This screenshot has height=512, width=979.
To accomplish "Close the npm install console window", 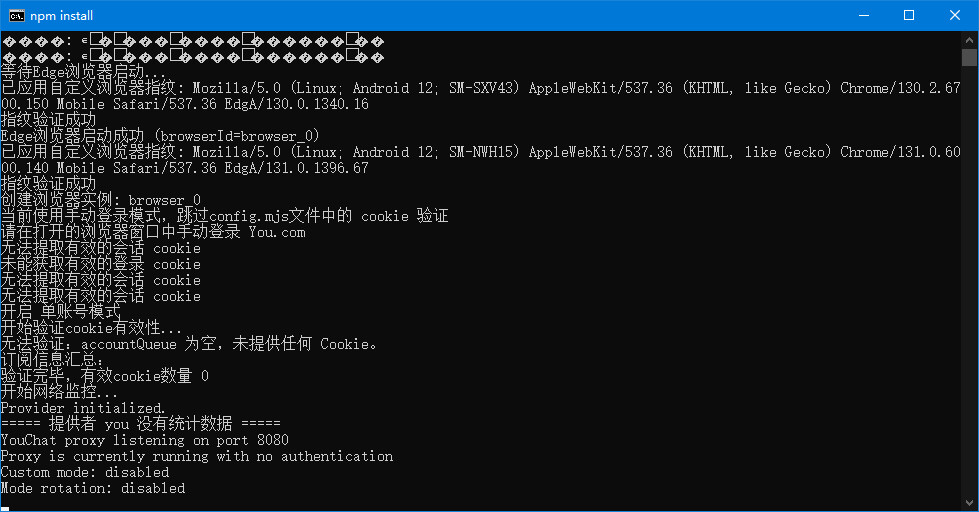I will tap(954, 15).
